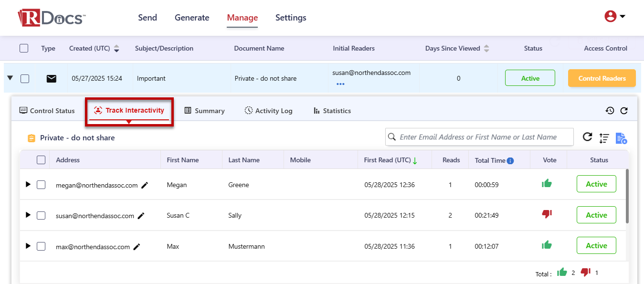The height and width of the screenshot is (284, 644).
Task: Click the reader search input field
Action: pos(485,137)
